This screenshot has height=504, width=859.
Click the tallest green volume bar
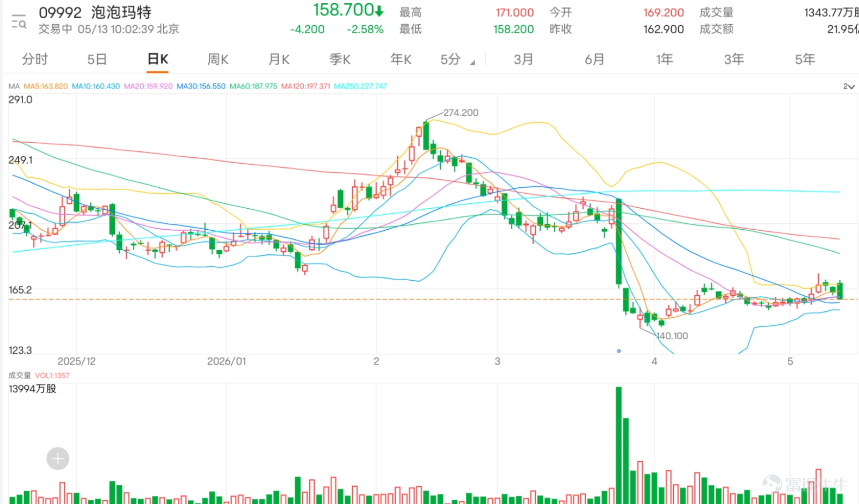[618, 445]
